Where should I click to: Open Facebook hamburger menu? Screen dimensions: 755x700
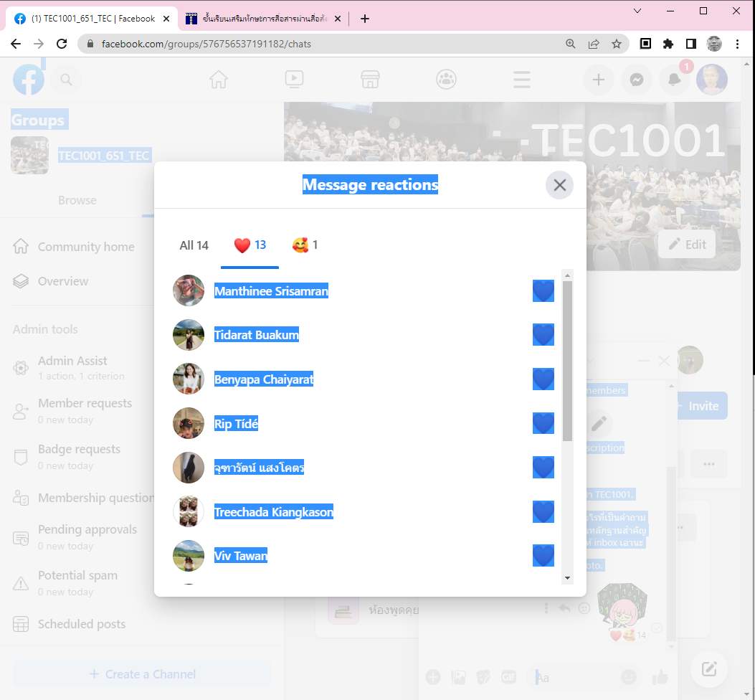point(522,80)
